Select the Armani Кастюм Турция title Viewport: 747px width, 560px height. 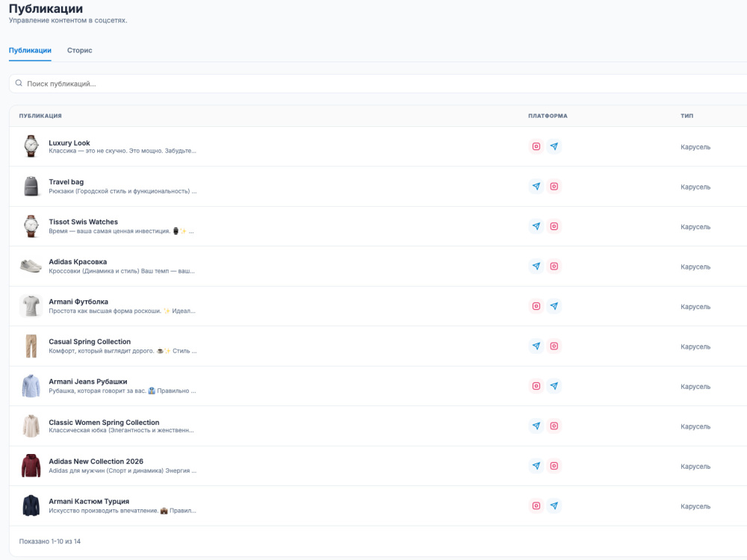pos(89,502)
